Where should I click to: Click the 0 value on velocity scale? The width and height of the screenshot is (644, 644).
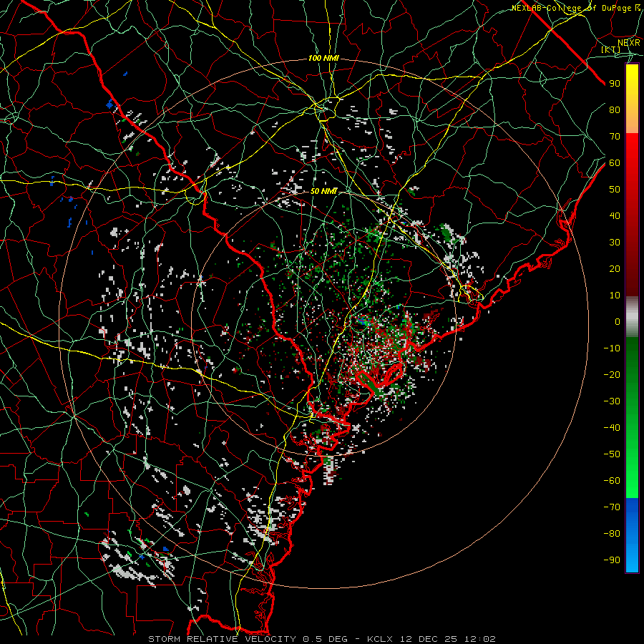point(618,321)
